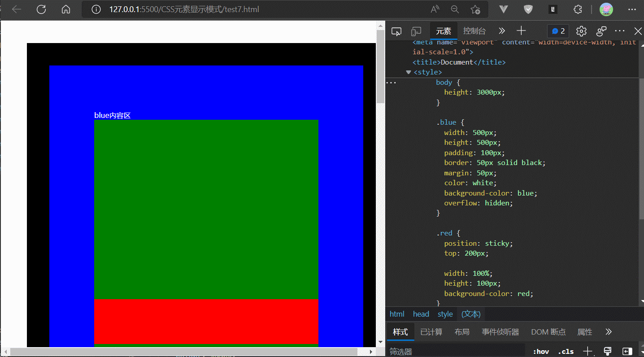
Task: Select html in the DOM breadcrumb
Action: (397, 314)
